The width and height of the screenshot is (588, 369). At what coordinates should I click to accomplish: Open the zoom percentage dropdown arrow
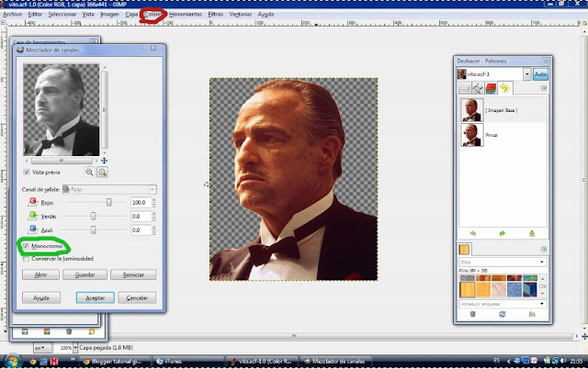tap(75, 348)
